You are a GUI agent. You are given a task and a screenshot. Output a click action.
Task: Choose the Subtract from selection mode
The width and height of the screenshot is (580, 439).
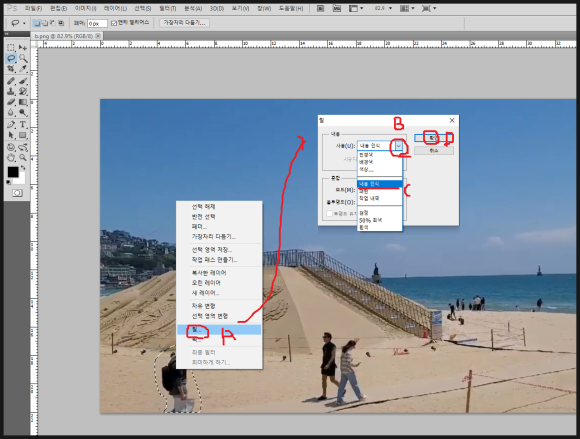tap(53, 23)
